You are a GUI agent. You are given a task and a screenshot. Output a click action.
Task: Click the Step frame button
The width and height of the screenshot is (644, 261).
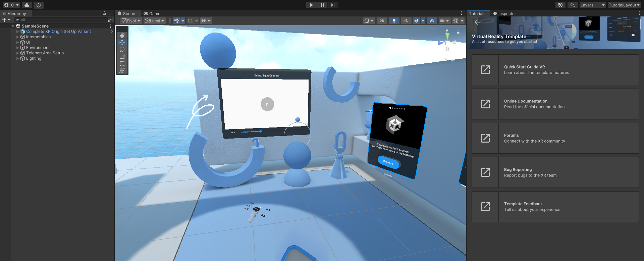click(332, 5)
